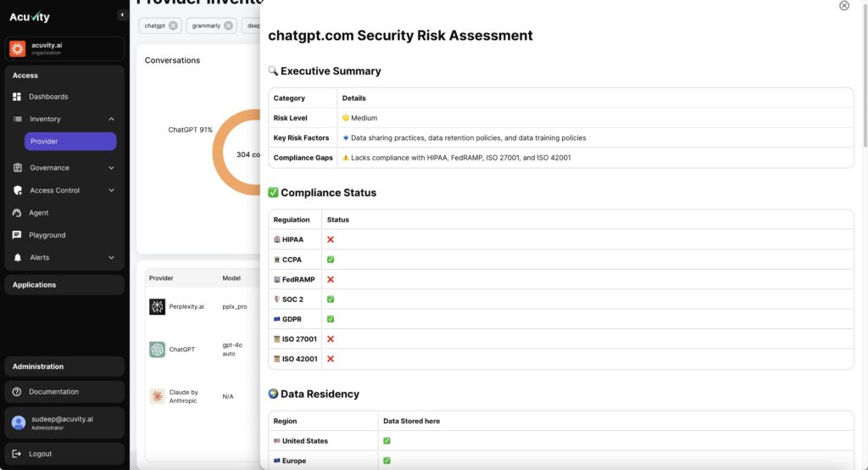Click the Compliance Gaps warning icon

tap(346, 158)
